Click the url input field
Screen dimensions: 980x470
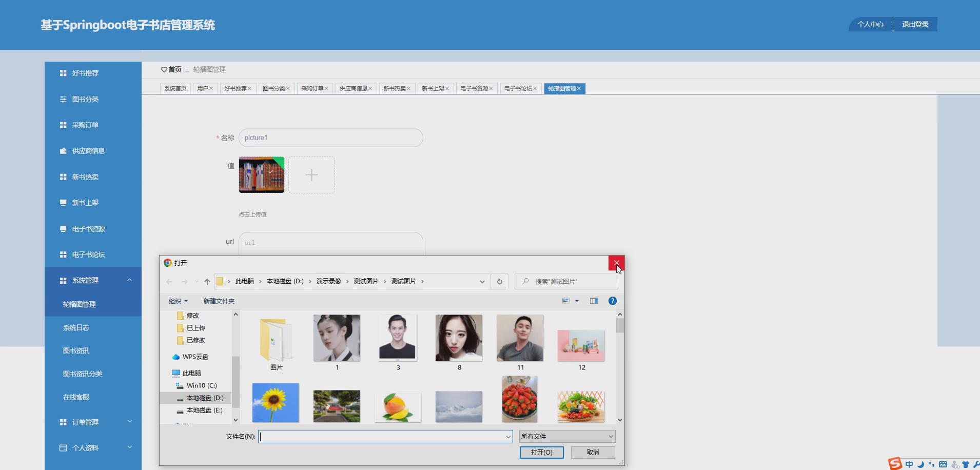331,242
